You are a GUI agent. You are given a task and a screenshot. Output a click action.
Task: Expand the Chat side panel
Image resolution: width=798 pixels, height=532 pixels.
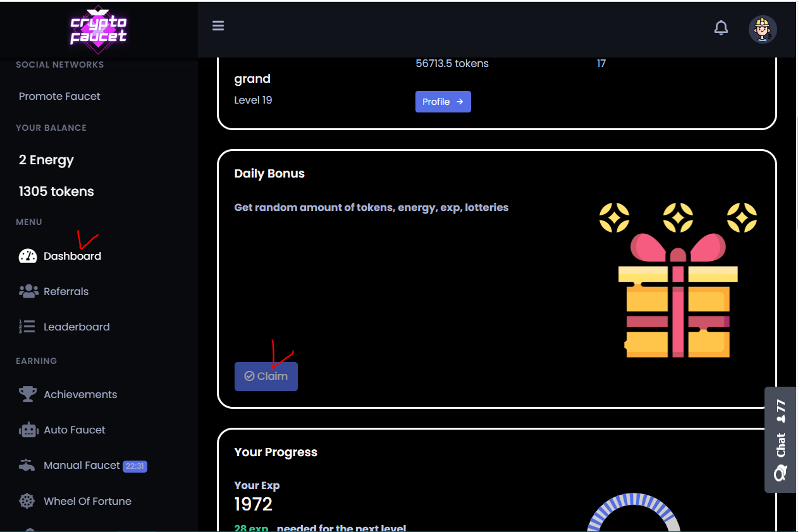(780, 439)
